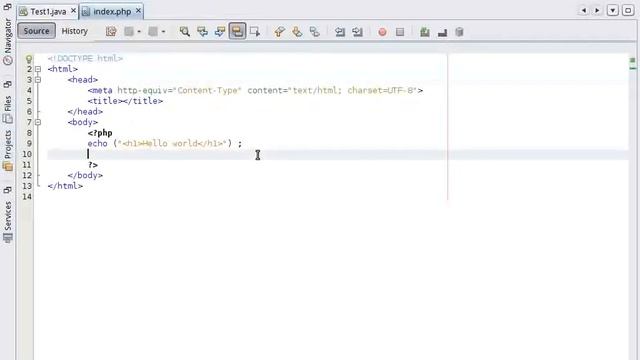640x360 pixels.
Task: Open the Navigator side panel
Action: (x=8, y=42)
